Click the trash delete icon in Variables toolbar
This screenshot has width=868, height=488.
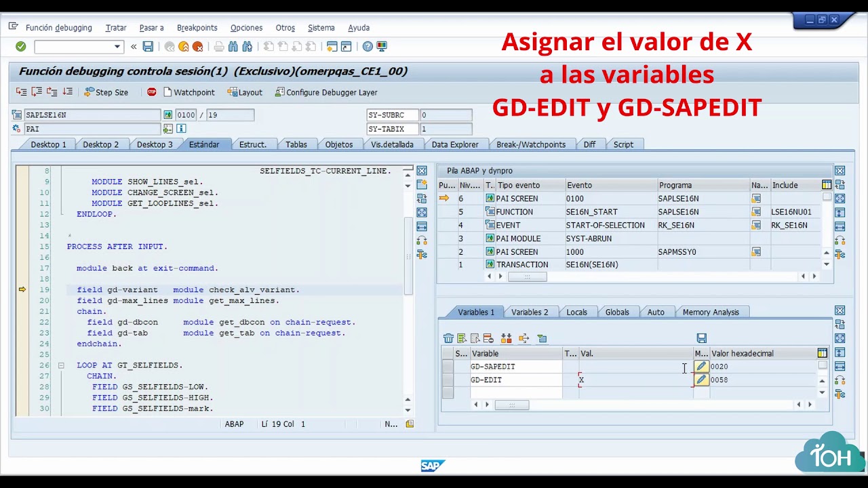point(448,338)
